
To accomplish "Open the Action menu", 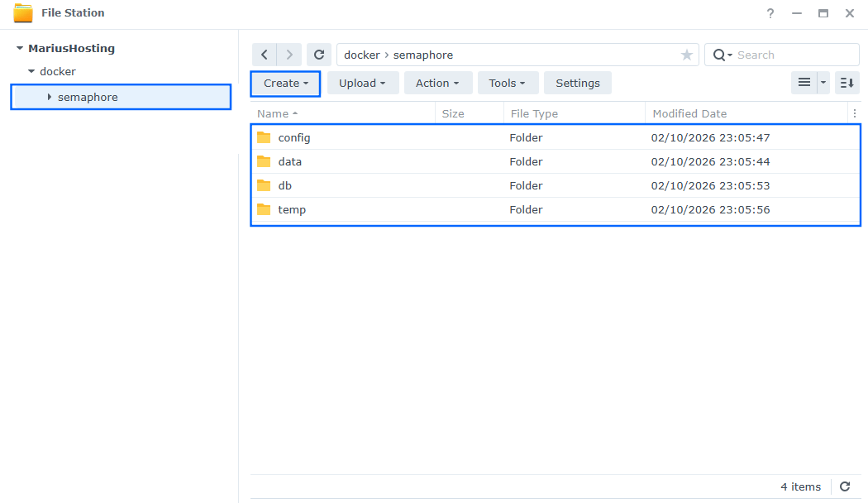I will (437, 83).
